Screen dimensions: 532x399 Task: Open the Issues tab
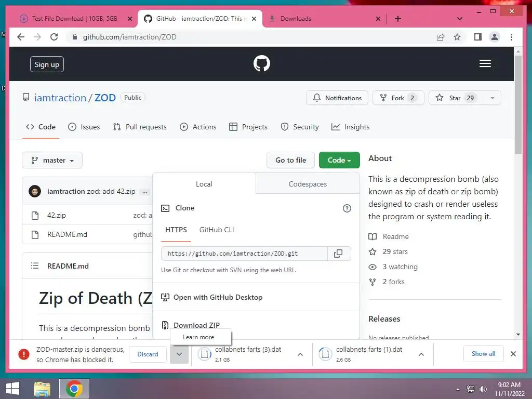coord(84,127)
